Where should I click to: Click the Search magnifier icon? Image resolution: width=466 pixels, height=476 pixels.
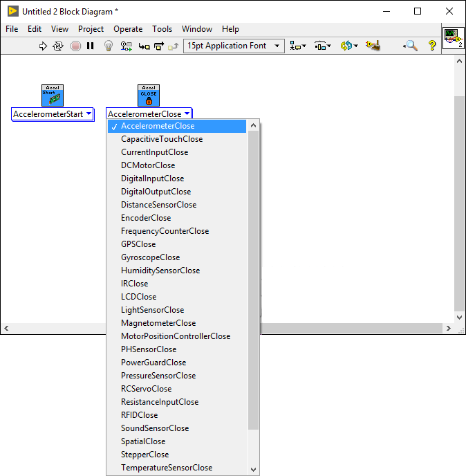410,46
